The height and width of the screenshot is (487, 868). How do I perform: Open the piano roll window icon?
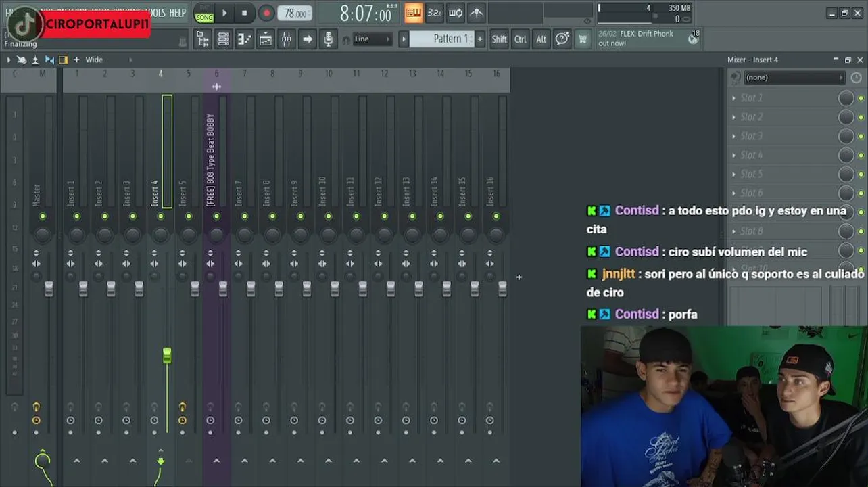click(x=245, y=39)
